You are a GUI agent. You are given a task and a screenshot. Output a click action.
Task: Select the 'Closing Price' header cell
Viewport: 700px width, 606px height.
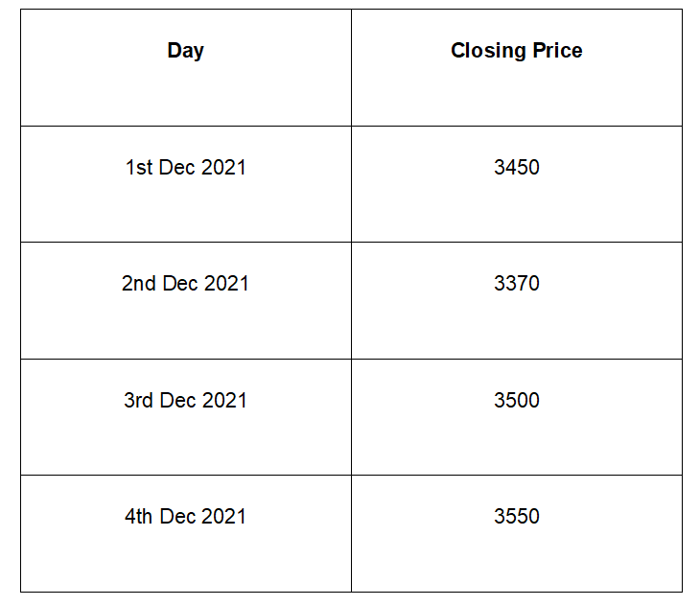tap(516, 51)
